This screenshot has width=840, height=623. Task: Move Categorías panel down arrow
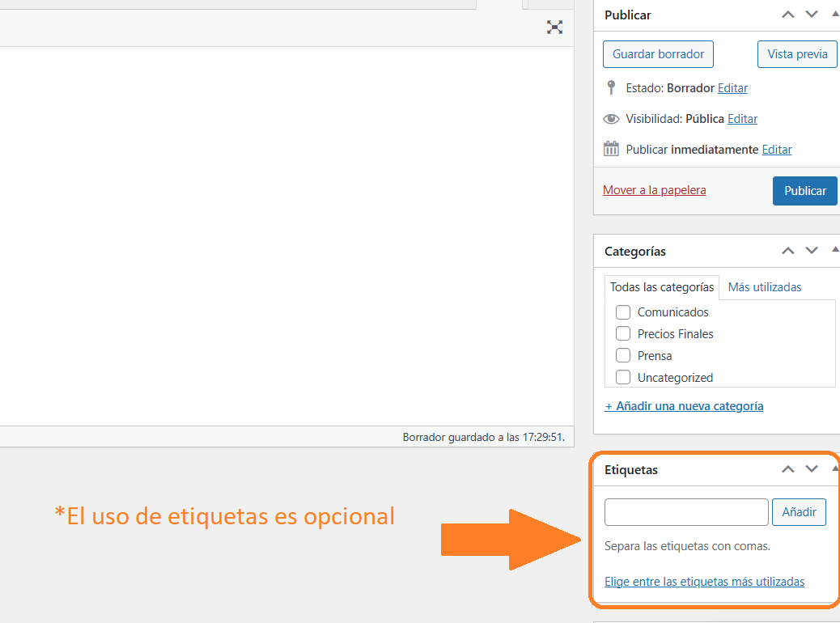pyautogui.click(x=812, y=251)
